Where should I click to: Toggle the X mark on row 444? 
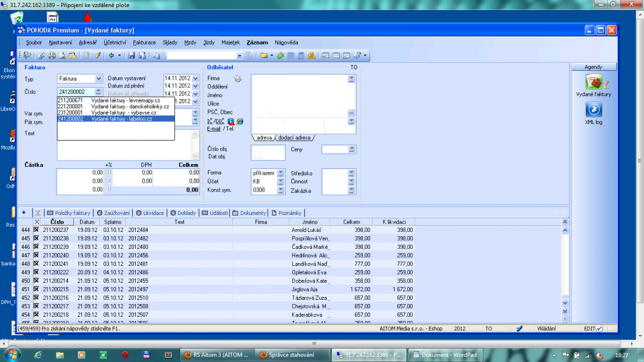[x=36, y=230]
